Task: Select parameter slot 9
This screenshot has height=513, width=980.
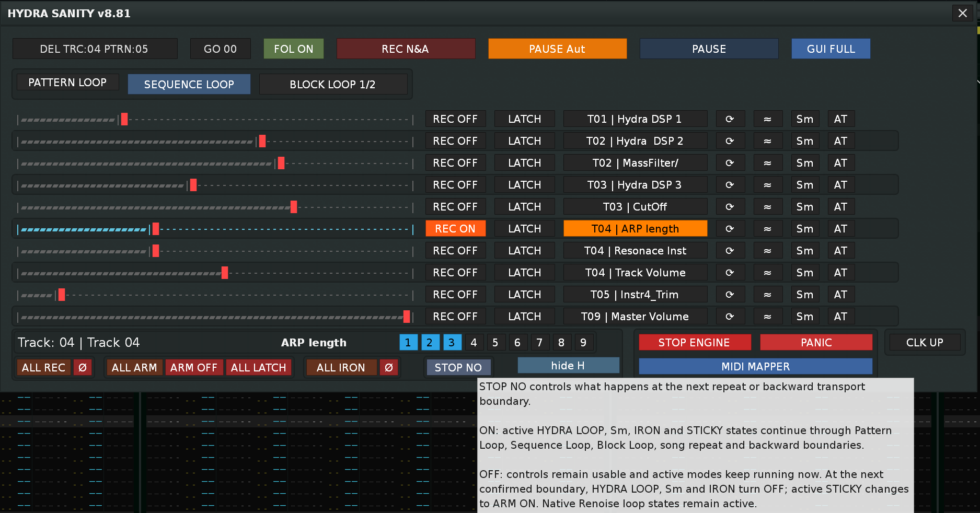Action: (x=584, y=343)
